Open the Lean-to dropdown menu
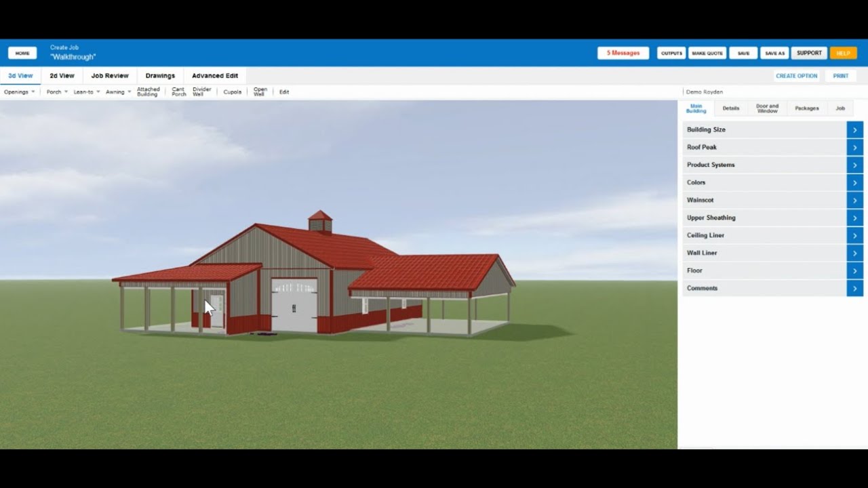 point(87,91)
